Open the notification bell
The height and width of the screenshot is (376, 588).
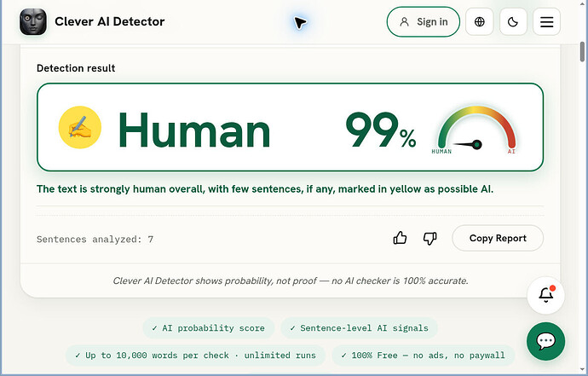pyautogui.click(x=545, y=295)
